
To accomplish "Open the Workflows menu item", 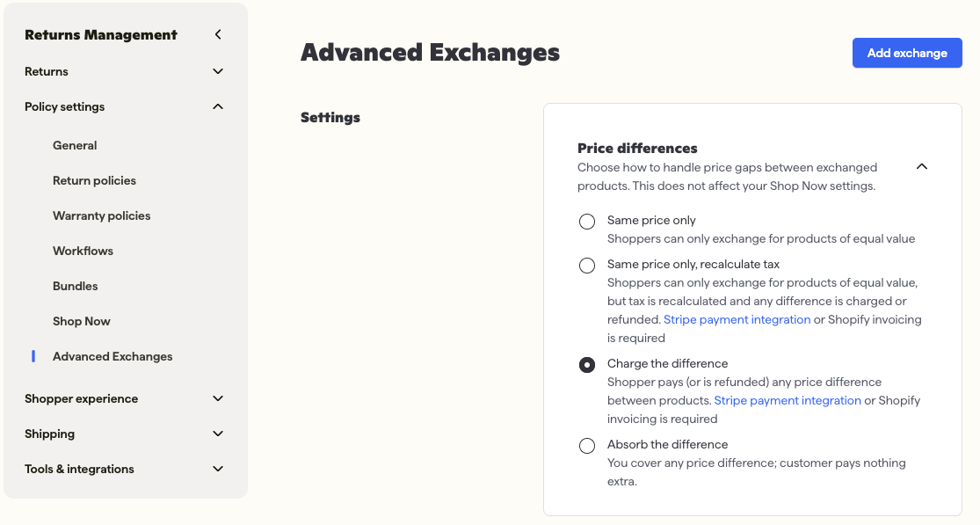I will (83, 251).
